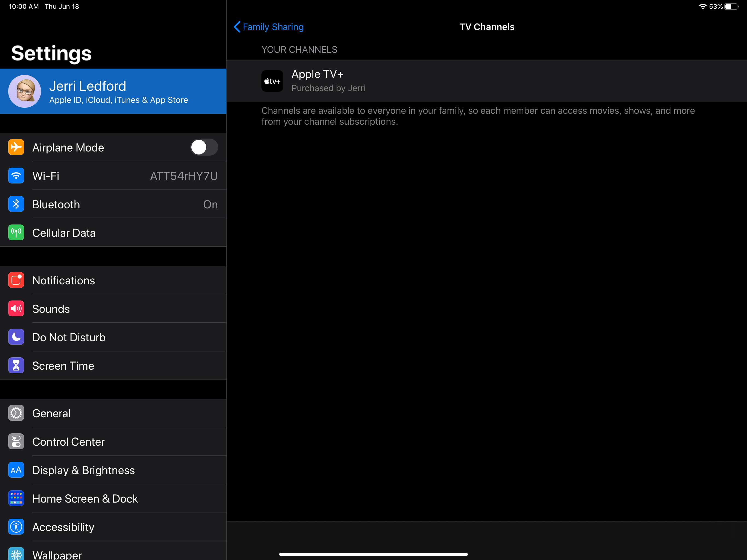Viewport: 747px width, 560px height.
Task: Tap the YOUR CHANNELS section header
Action: [299, 50]
